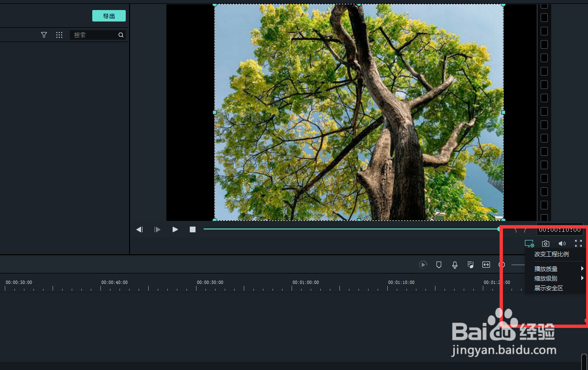588x370 pixels.
Task: Open the preview volume control
Action: [562, 244]
